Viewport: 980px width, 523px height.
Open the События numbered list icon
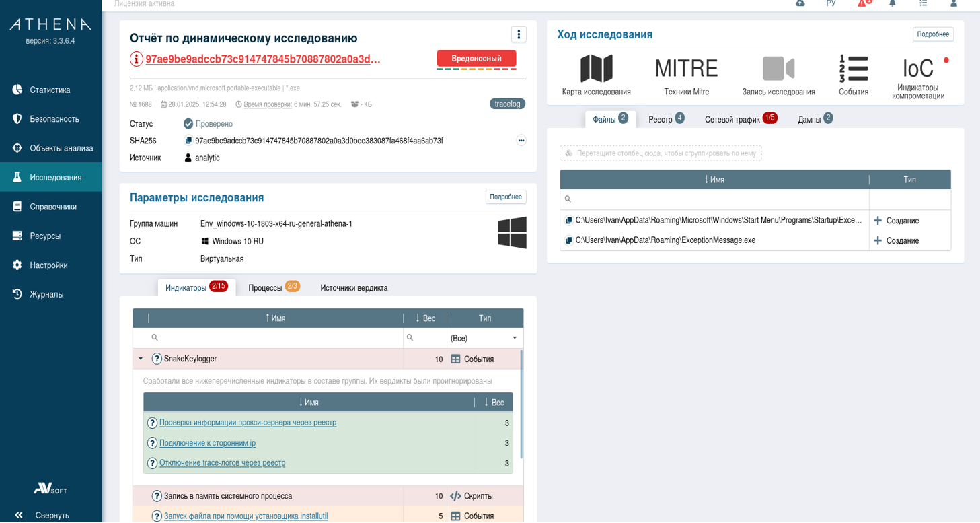[853, 69]
